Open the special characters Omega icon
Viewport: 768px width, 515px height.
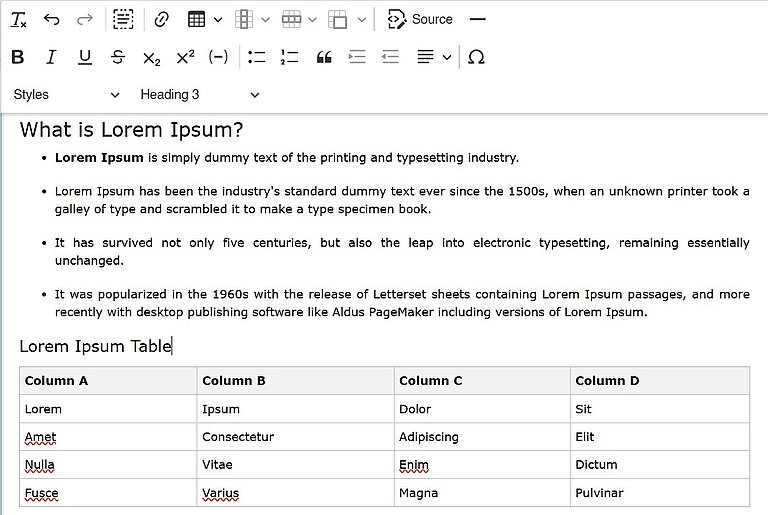point(476,57)
